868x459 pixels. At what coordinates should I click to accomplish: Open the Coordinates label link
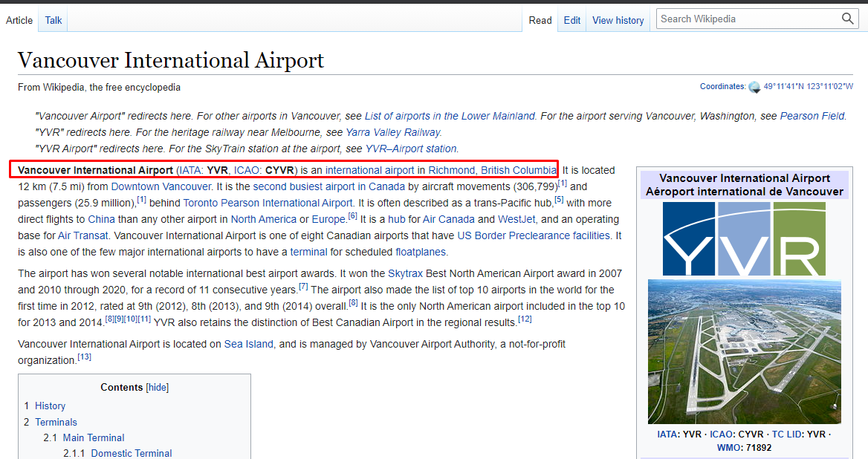[722, 86]
